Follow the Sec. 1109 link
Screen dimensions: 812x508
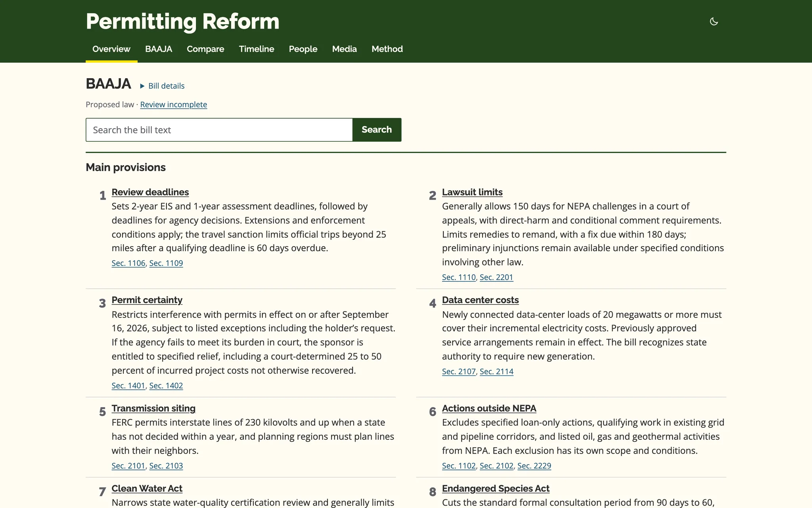(166, 263)
